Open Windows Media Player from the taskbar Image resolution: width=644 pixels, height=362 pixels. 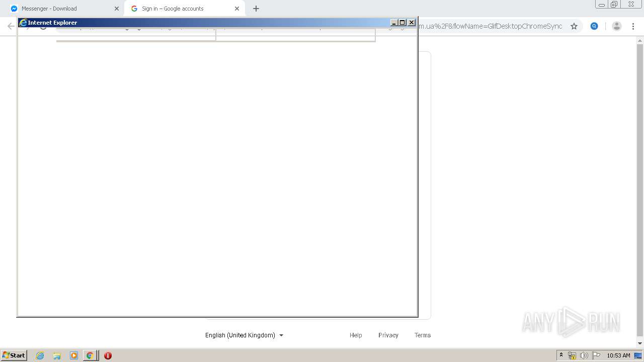click(x=73, y=355)
